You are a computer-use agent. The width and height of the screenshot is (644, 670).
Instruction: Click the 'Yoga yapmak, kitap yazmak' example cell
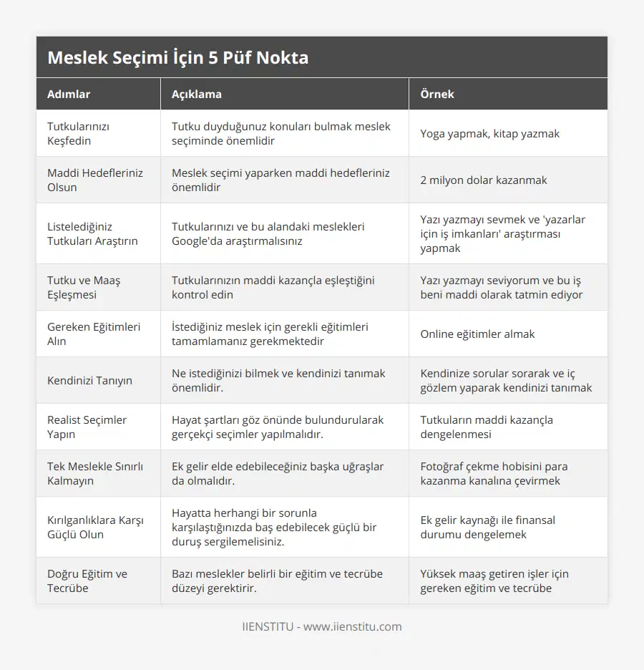(490, 133)
